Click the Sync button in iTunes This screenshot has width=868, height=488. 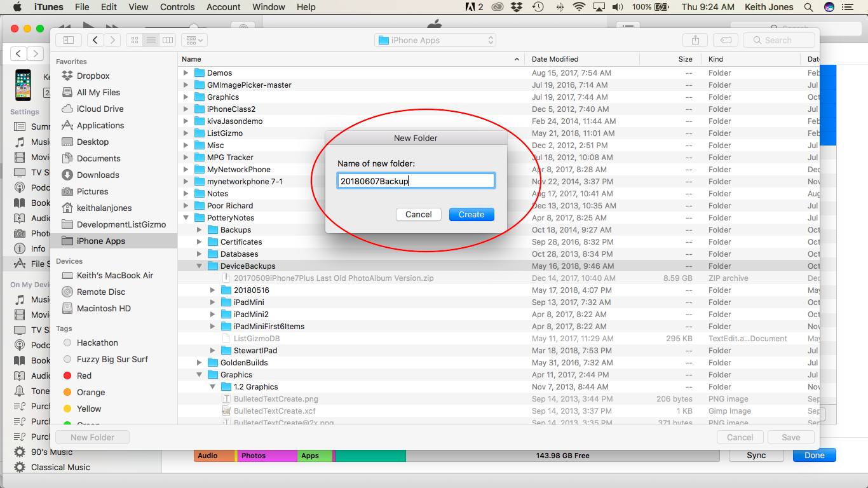pyautogui.click(x=756, y=455)
